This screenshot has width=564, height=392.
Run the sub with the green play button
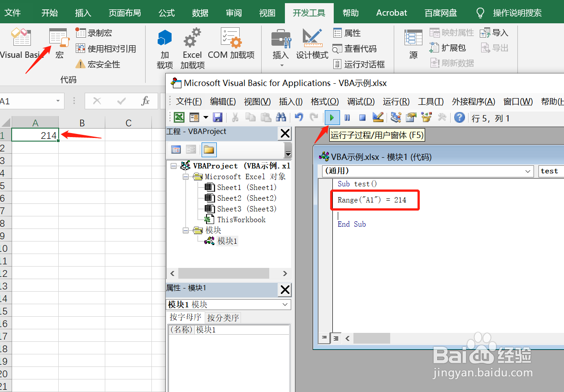point(332,118)
